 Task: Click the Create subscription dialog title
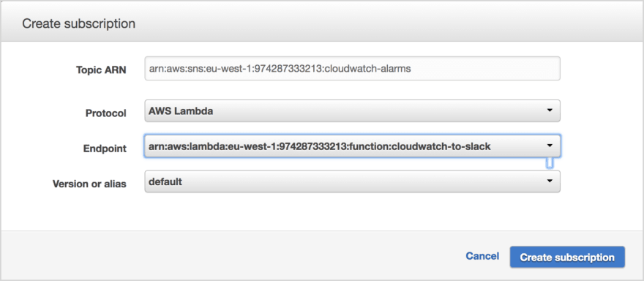pyautogui.click(x=79, y=23)
